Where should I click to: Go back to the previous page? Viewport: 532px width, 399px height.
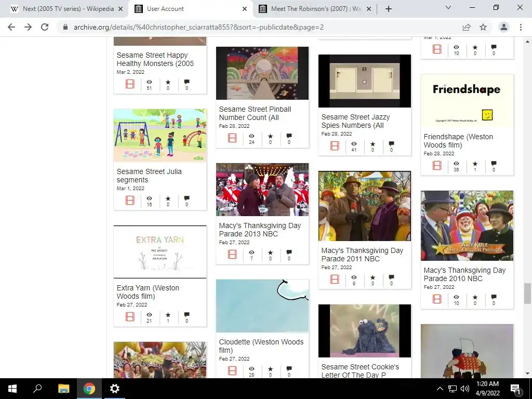(x=11, y=27)
